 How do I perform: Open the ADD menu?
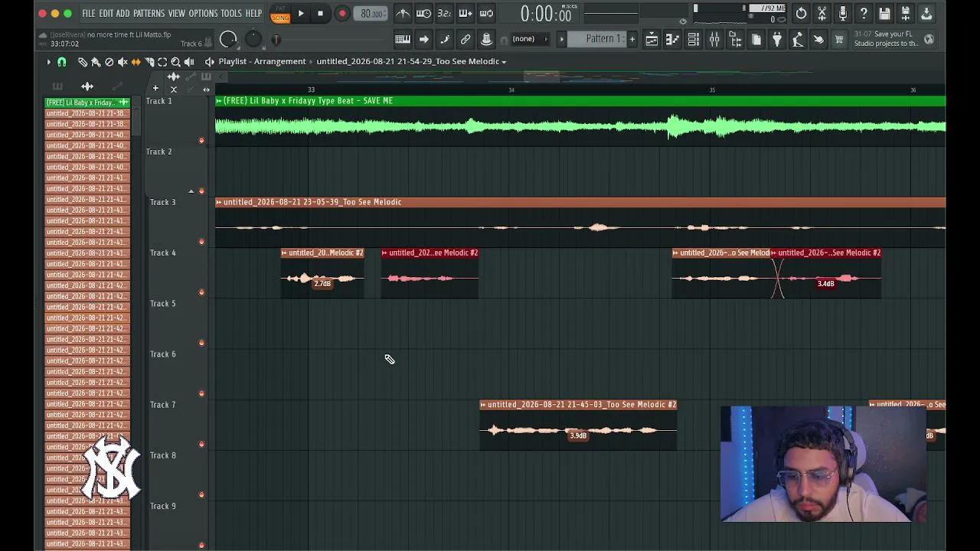122,13
